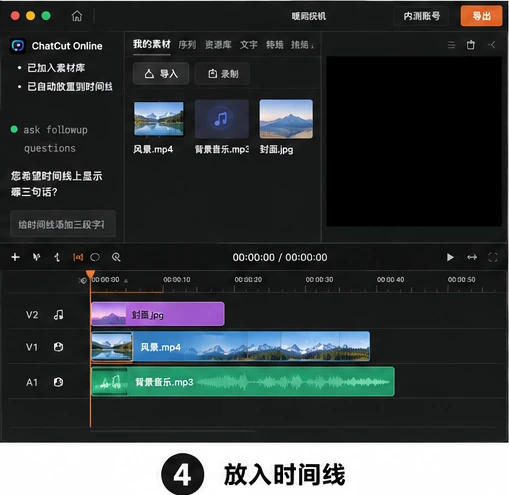Fit timeline to width arrow icon
Image resolution: width=509 pixels, height=495 pixels.
coord(472,257)
